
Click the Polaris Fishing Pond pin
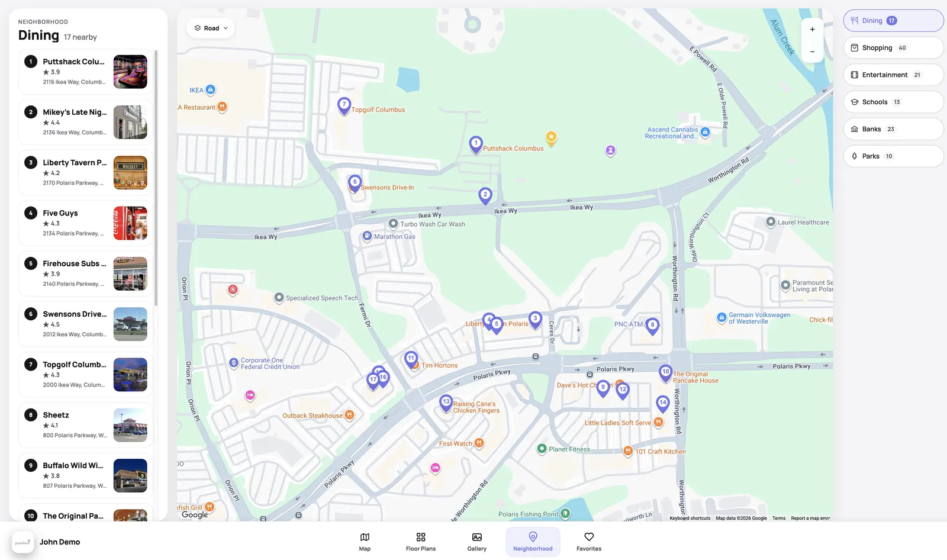[x=565, y=514]
